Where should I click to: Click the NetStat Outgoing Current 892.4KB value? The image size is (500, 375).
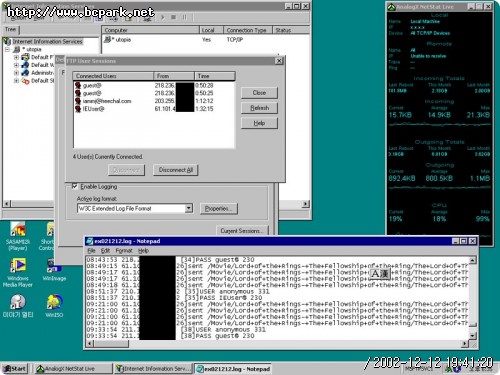[402, 178]
